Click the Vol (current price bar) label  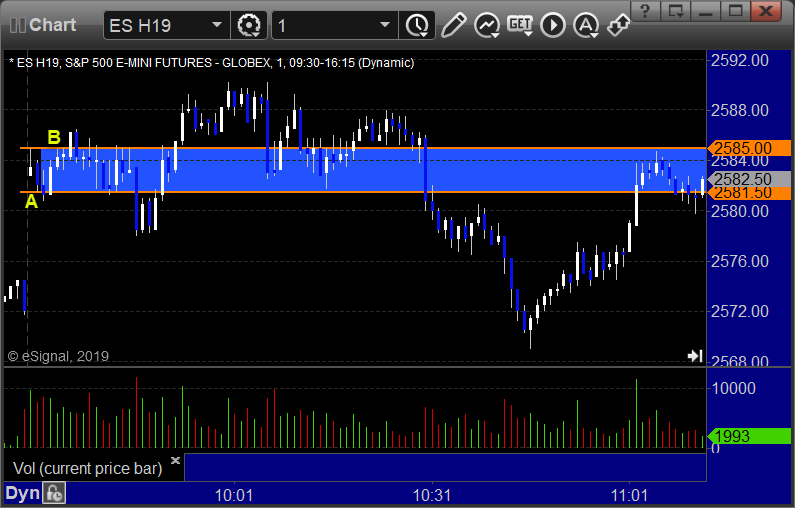[x=87, y=468]
